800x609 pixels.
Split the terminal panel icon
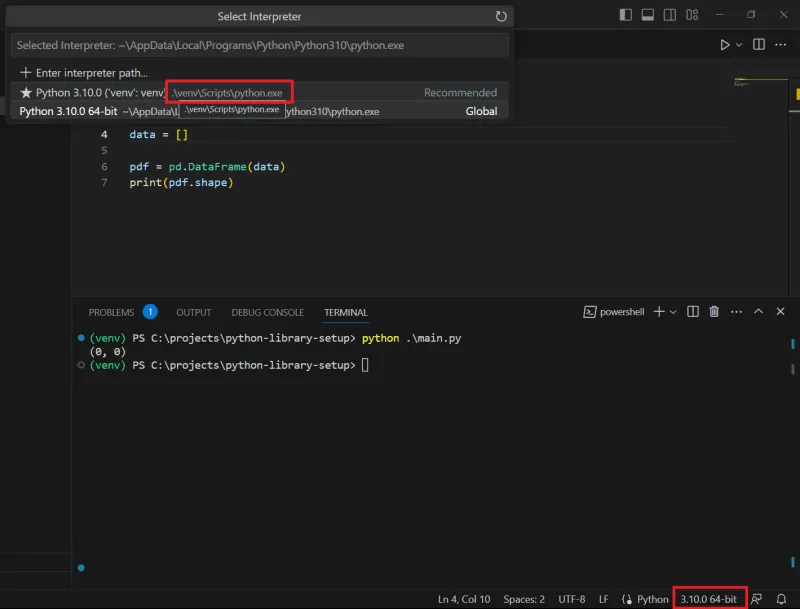click(692, 311)
